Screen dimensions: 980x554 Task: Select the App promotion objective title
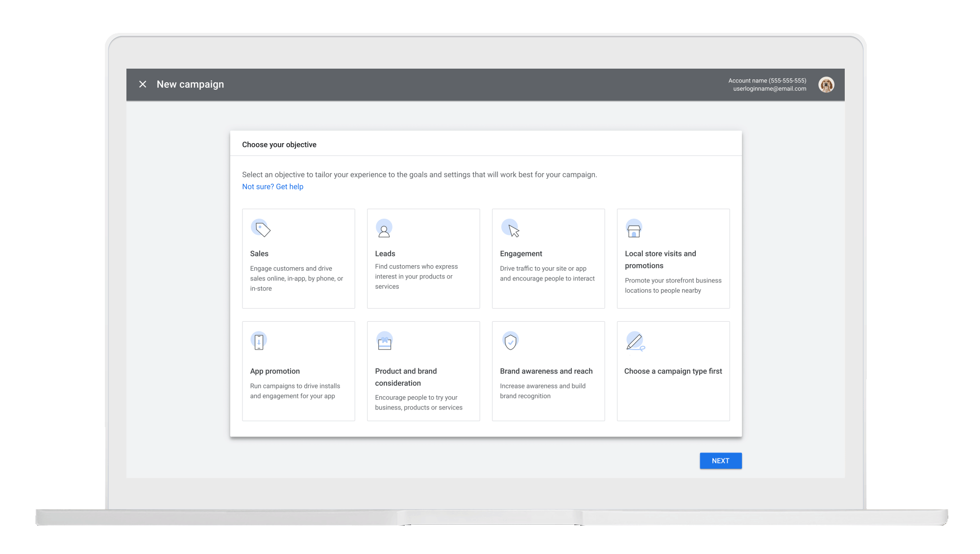click(x=275, y=371)
